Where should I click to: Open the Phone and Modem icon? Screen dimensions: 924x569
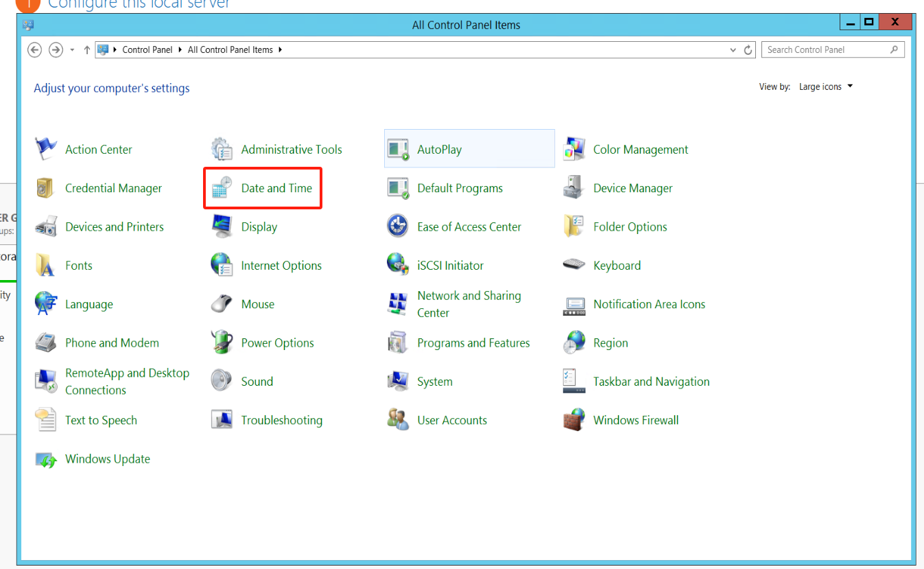coord(46,342)
